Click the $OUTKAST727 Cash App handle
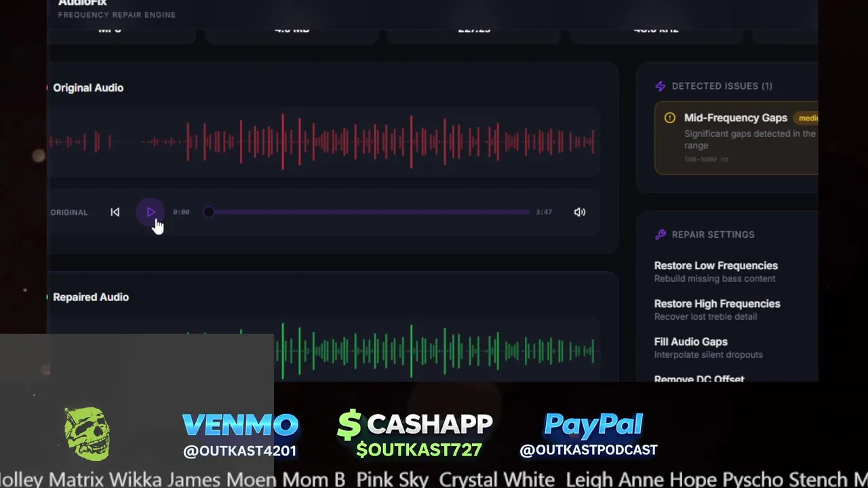Viewport: 868px width, 488px height. click(419, 449)
